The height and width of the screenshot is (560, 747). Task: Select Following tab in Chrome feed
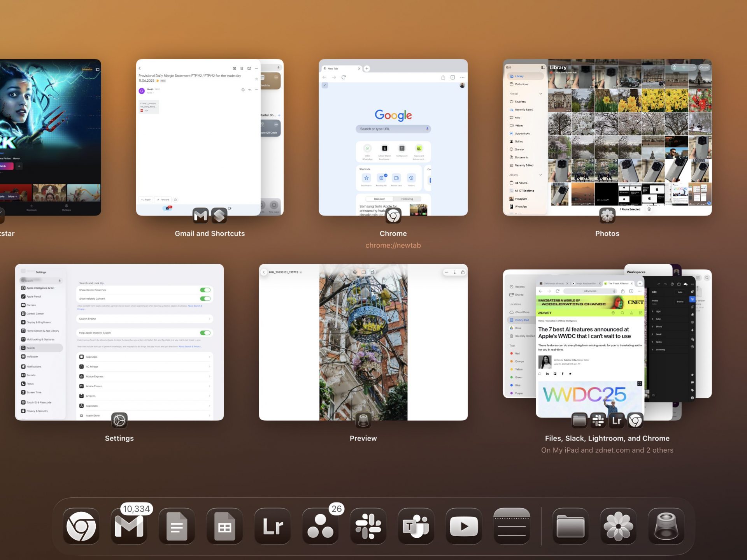(x=407, y=199)
